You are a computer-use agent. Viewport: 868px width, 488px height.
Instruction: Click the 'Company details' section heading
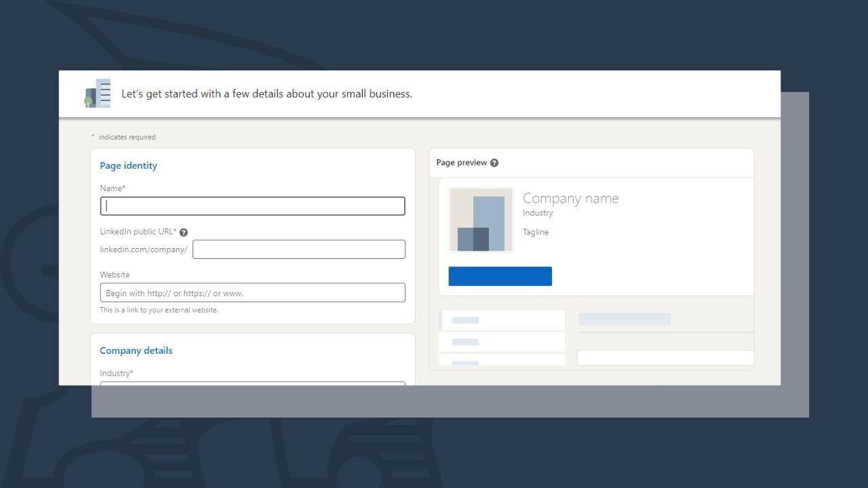pos(136,350)
